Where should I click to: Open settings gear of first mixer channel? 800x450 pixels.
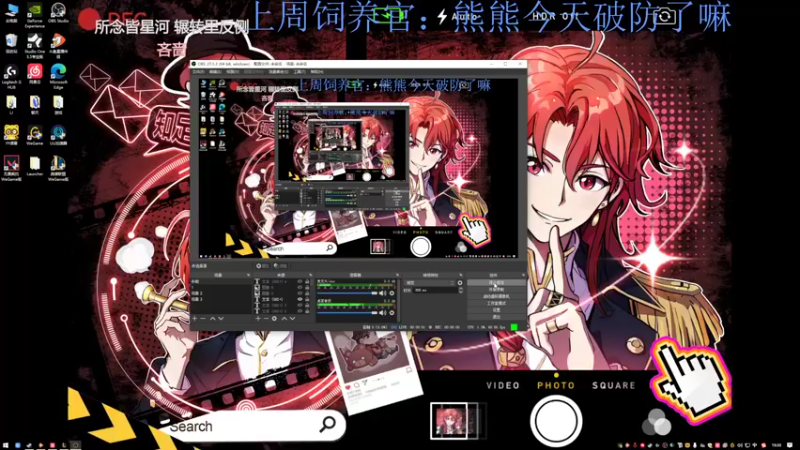392,293
